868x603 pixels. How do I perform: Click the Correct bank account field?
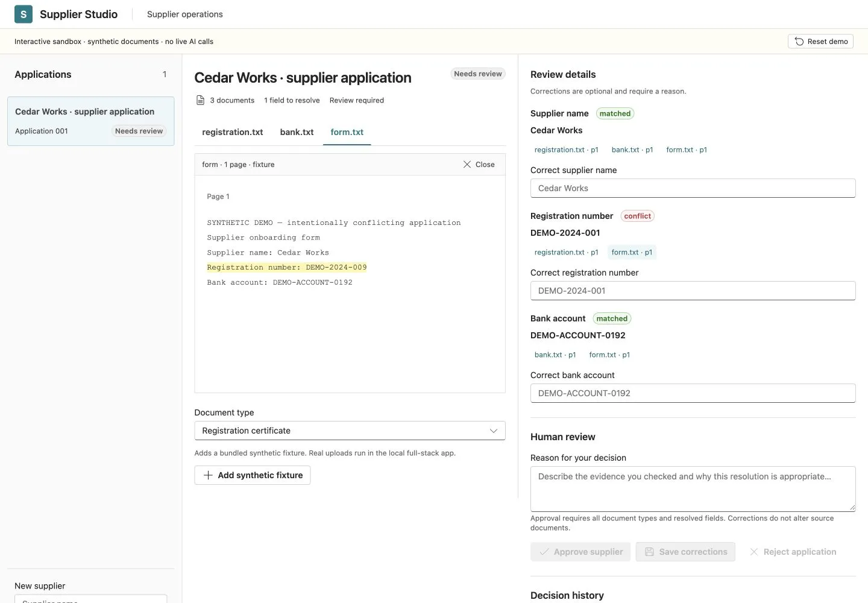(x=693, y=393)
